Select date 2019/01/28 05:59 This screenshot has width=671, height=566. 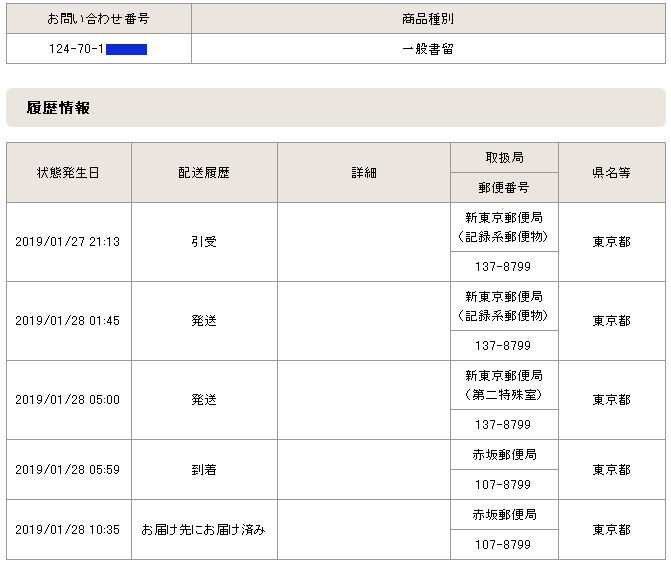point(68,470)
